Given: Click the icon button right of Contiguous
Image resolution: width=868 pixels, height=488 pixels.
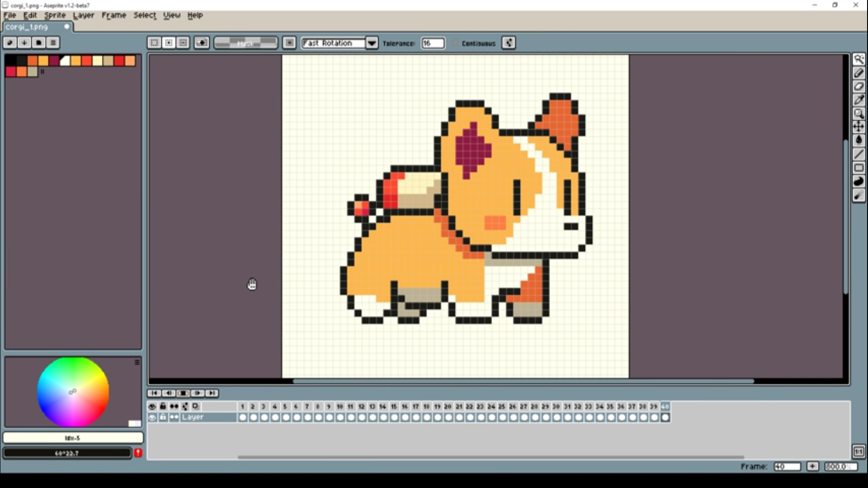Looking at the screenshot, I should coord(509,43).
